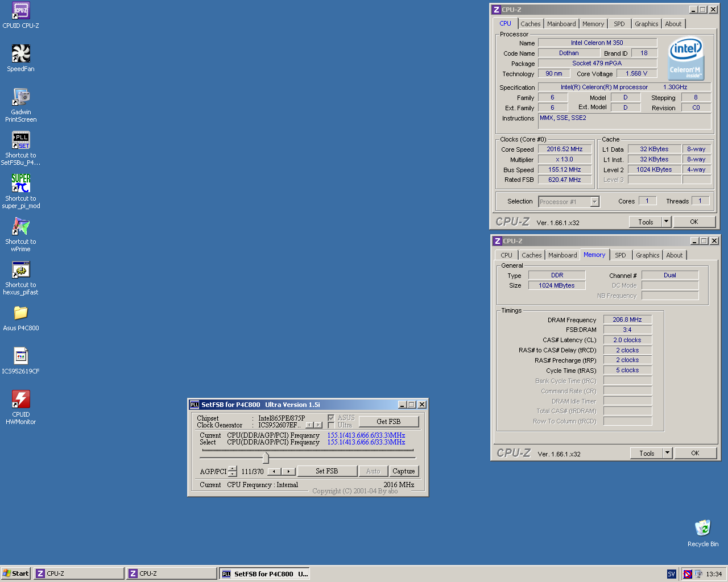Open SPD tab in the Memory CPU-Z window

621,255
